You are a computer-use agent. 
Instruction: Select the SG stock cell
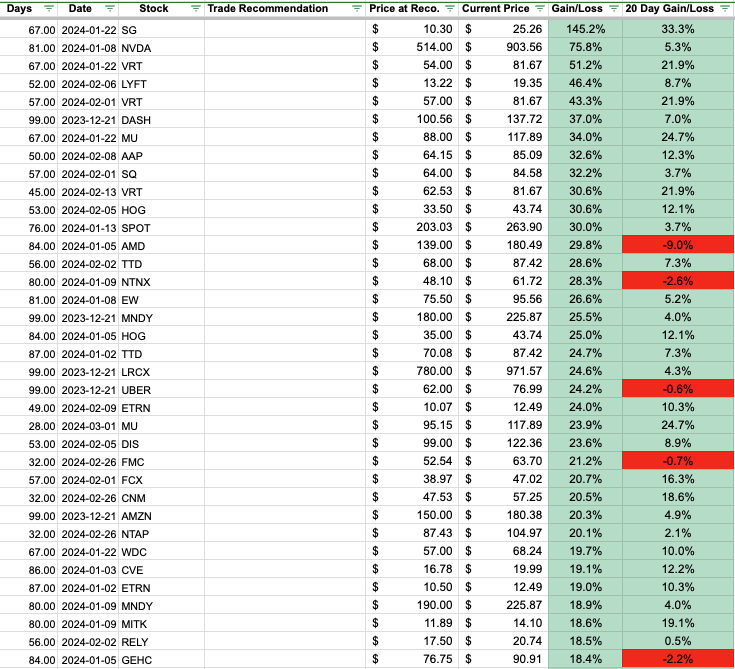(x=162, y=30)
